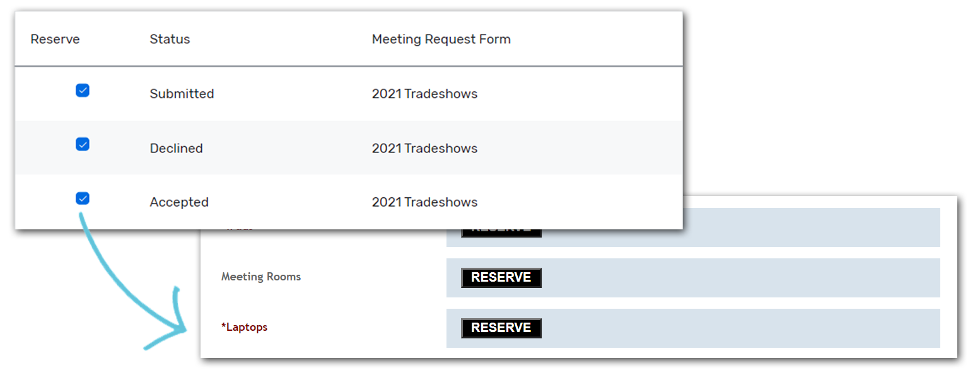Select the Declined status text
980x385 pixels.
click(176, 148)
